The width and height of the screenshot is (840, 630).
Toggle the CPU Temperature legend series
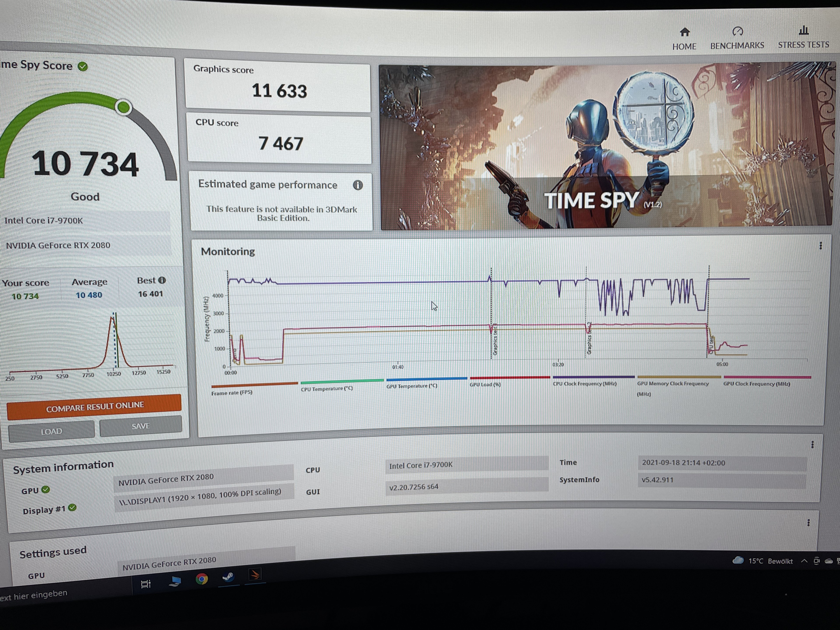point(327,388)
